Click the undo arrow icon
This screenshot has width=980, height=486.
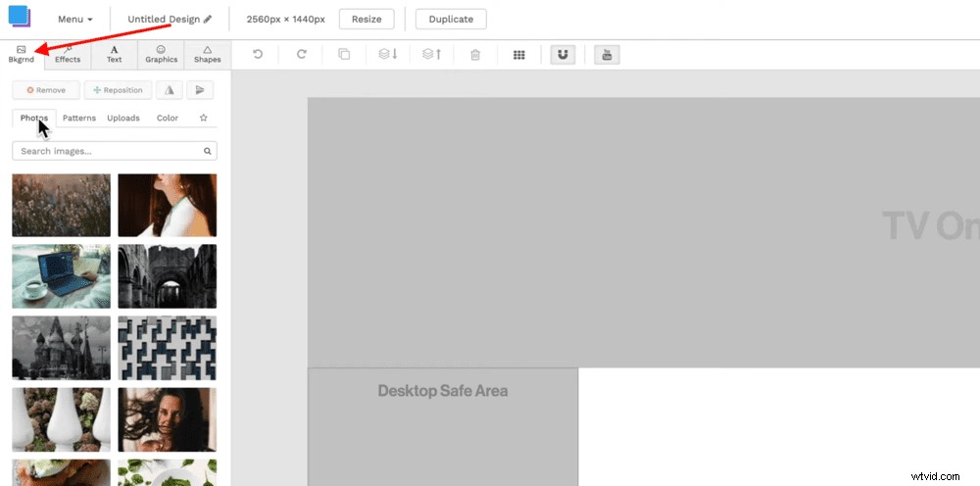pos(258,54)
